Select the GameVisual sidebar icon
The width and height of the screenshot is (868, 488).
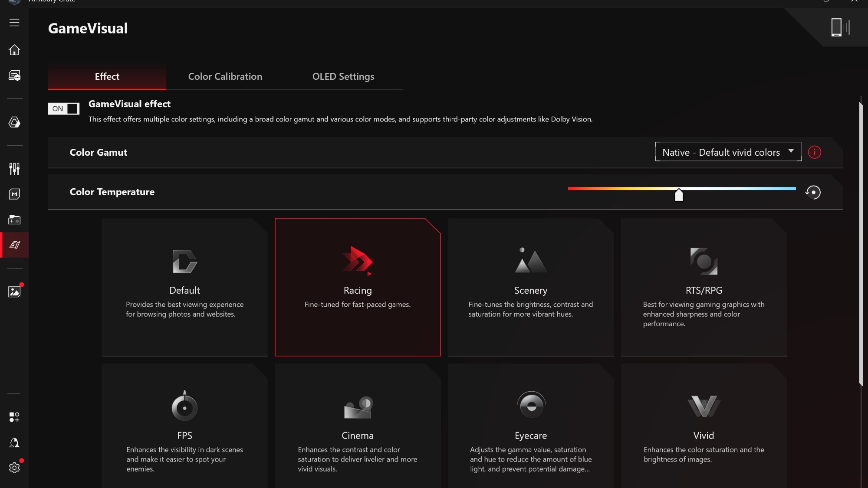[x=14, y=245]
